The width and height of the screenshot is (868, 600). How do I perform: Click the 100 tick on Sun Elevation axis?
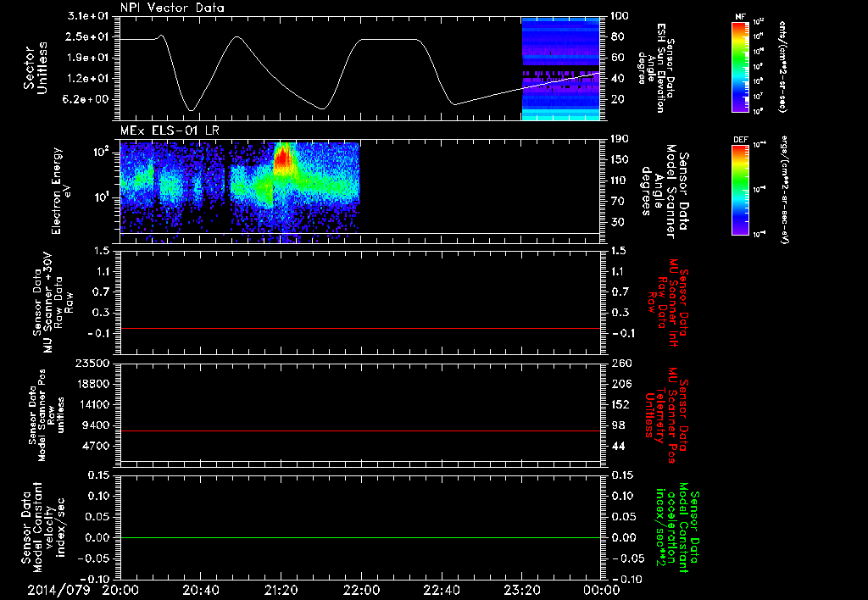620,16
